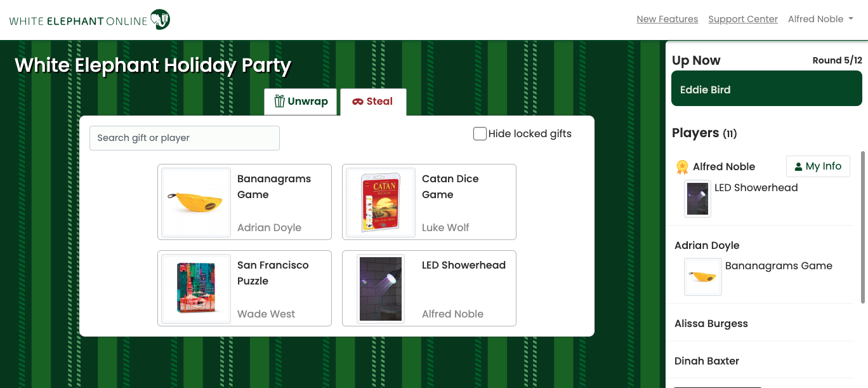Click the White Elephant Online elephant logo

pyautogui.click(x=160, y=20)
